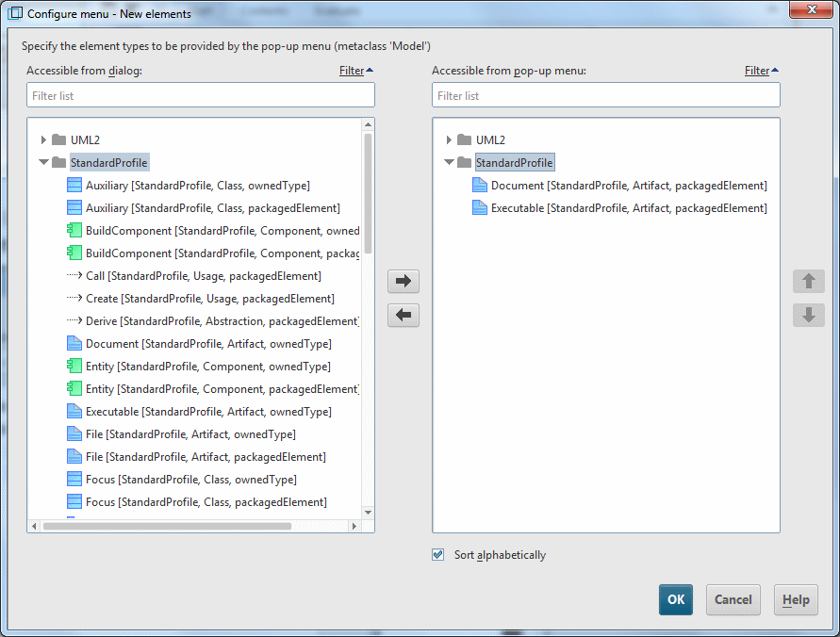840x637 pixels.
Task: Click the Document packagedElement icon in the right list
Action: pyautogui.click(x=480, y=186)
